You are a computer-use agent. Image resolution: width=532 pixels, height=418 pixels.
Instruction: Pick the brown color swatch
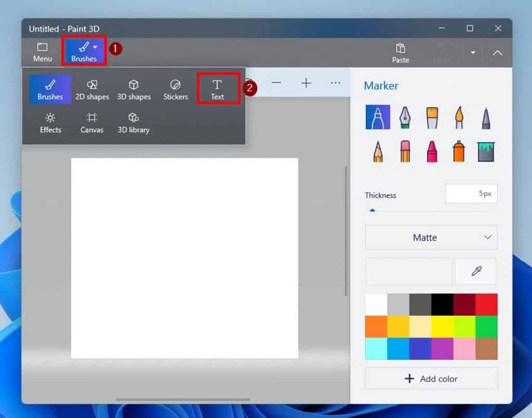tap(486, 348)
